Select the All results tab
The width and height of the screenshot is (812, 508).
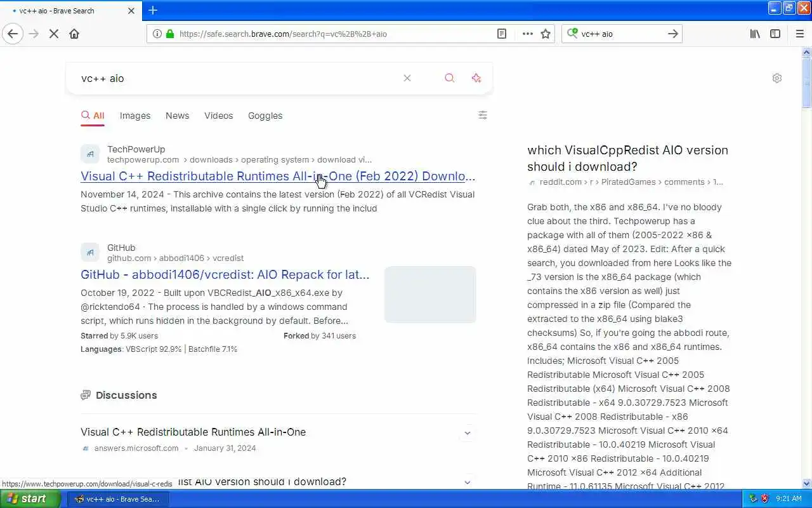pos(93,116)
